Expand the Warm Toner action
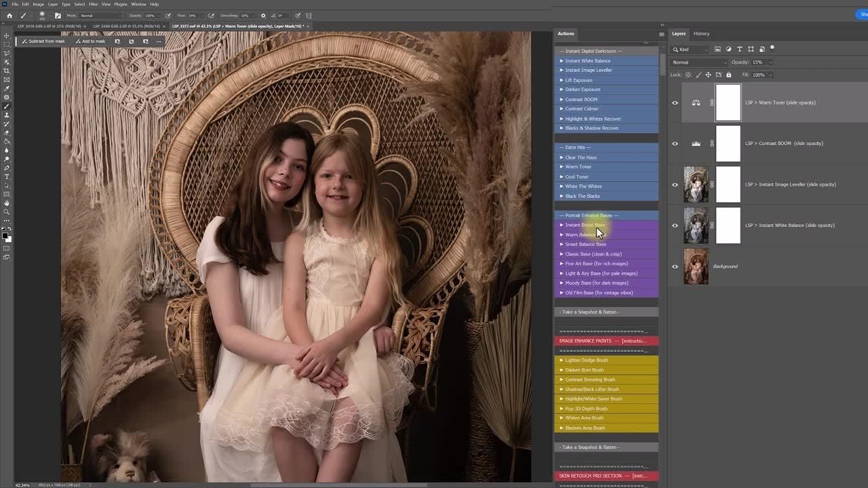 [x=561, y=167]
